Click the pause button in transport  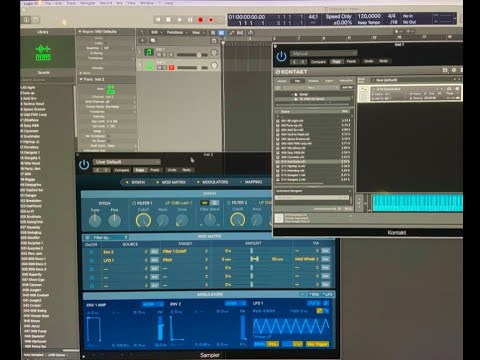click(190, 20)
